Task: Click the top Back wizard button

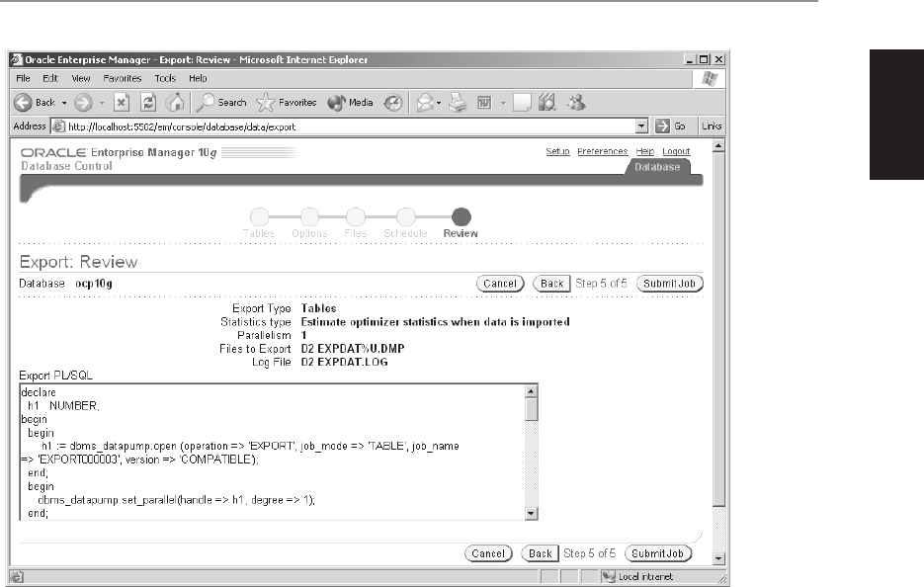Action: (x=551, y=284)
